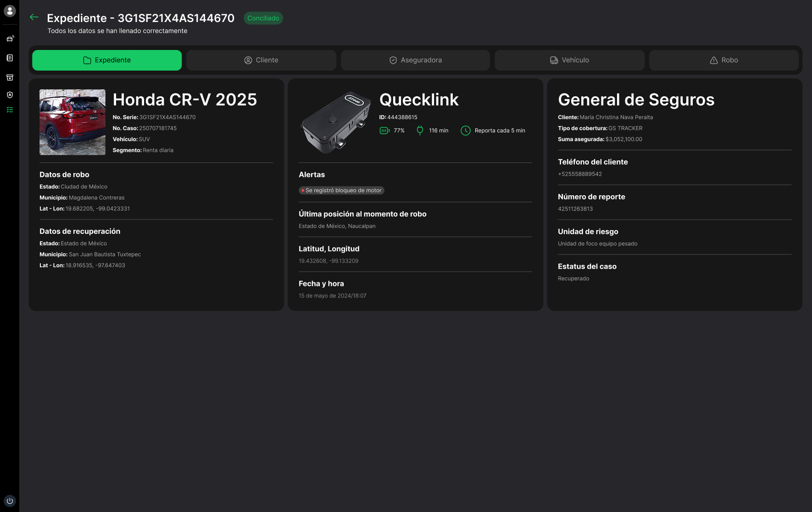Click the Renta diaria segment value
The height and width of the screenshot is (512, 812).
(158, 150)
